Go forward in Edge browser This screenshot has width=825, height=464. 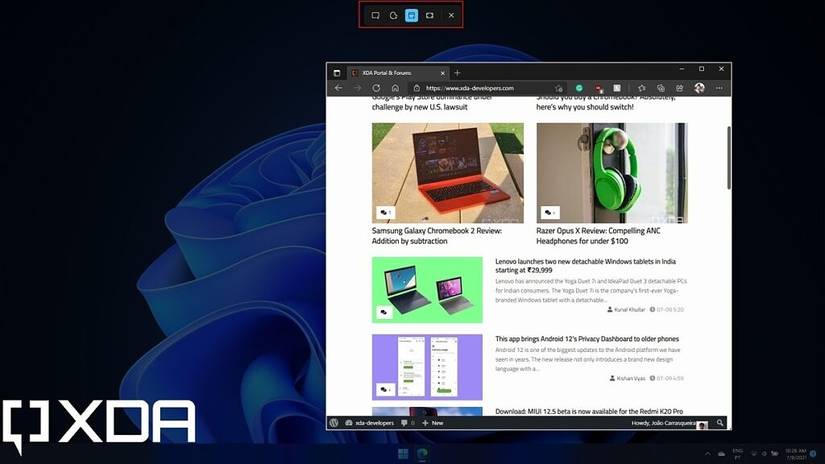[x=357, y=88]
